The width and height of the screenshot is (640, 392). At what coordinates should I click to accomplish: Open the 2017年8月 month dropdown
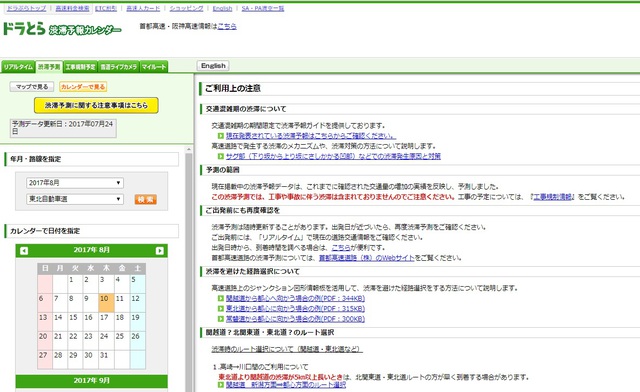tap(75, 183)
